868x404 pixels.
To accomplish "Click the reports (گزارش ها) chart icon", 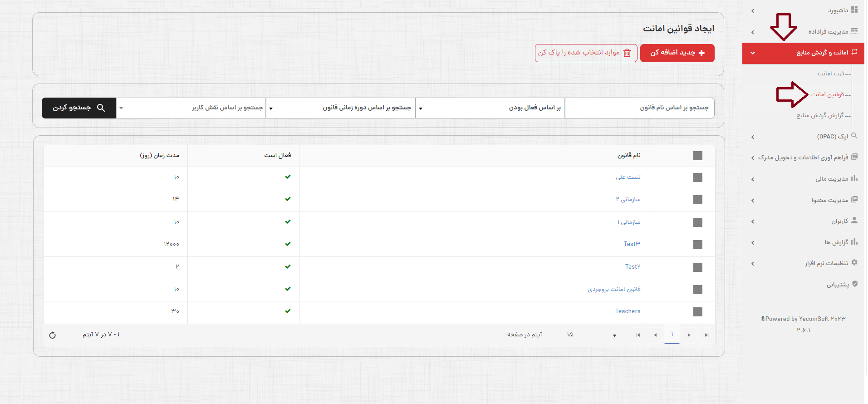I will coord(854,241).
